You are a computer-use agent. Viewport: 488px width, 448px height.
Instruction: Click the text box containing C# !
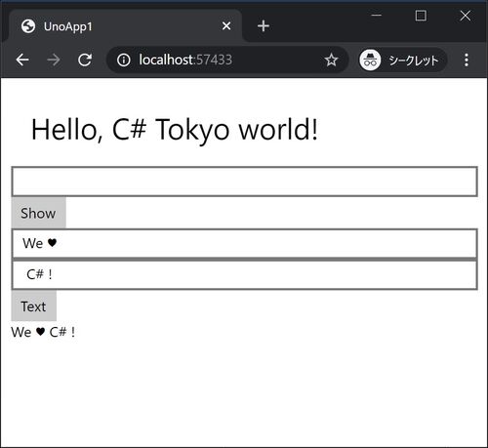(x=244, y=274)
